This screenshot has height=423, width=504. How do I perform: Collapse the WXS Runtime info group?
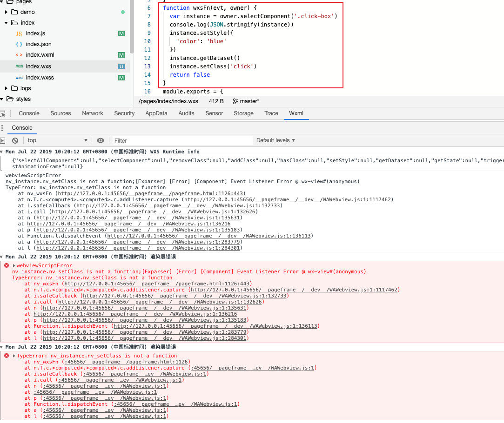pos(1,152)
